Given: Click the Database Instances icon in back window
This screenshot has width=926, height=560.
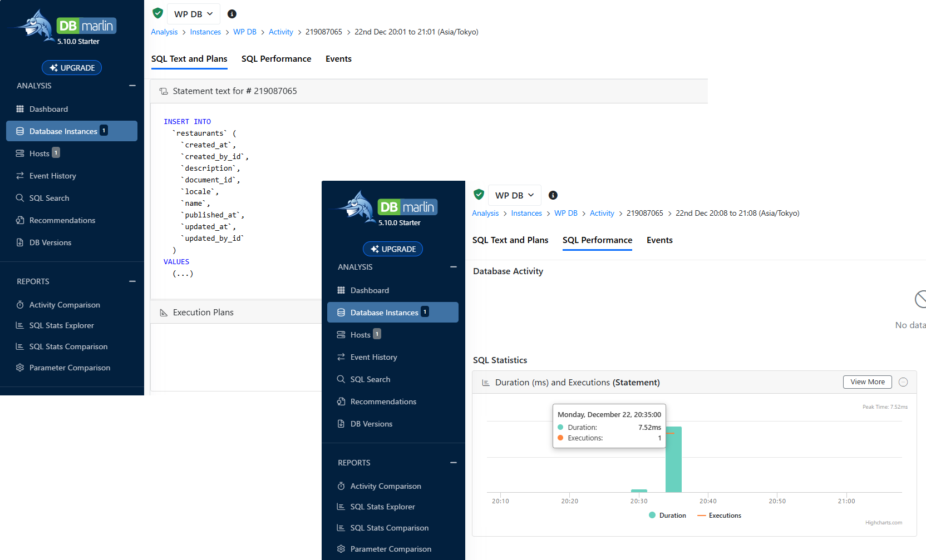Looking at the screenshot, I should [20, 131].
